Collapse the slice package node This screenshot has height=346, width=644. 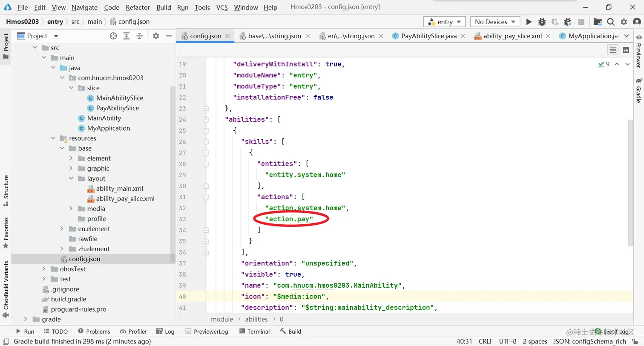(71, 88)
